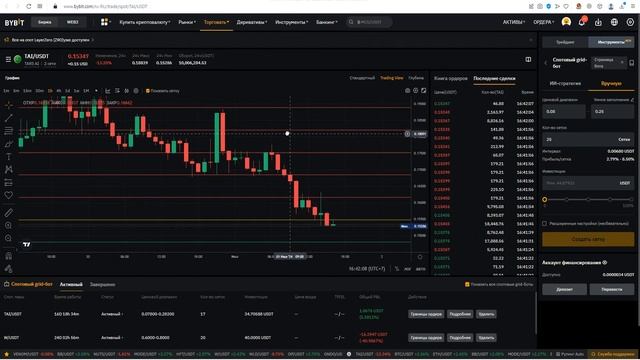The height and width of the screenshot is (360, 640).
Task: View order boundaries for TAI/USDT bot
Action: pyautogui.click(x=426, y=314)
